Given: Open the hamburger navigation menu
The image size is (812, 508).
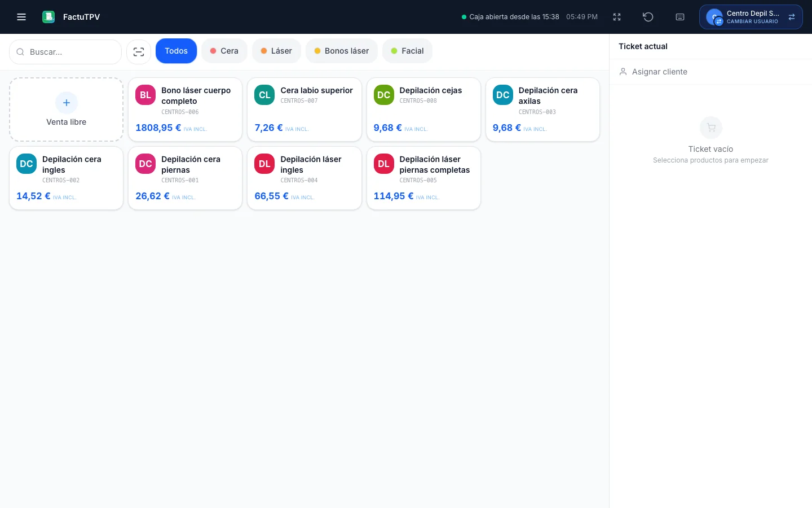Looking at the screenshot, I should coord(21,17).
